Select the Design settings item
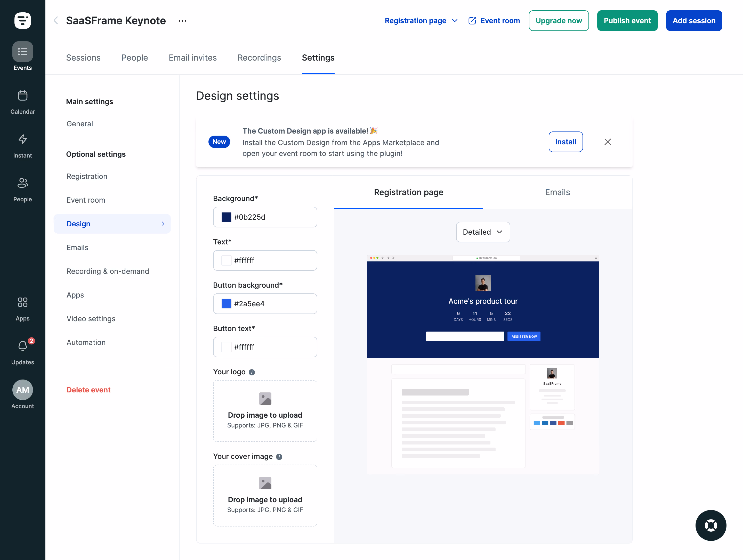The height and width of the screenshot is (560, 743). (x=112, y=224)
